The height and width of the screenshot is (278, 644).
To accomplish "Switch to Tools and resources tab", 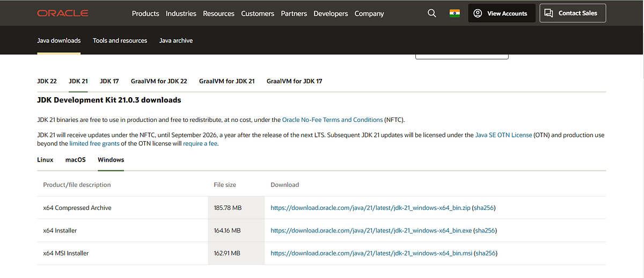I will click(x=120, y=41).
